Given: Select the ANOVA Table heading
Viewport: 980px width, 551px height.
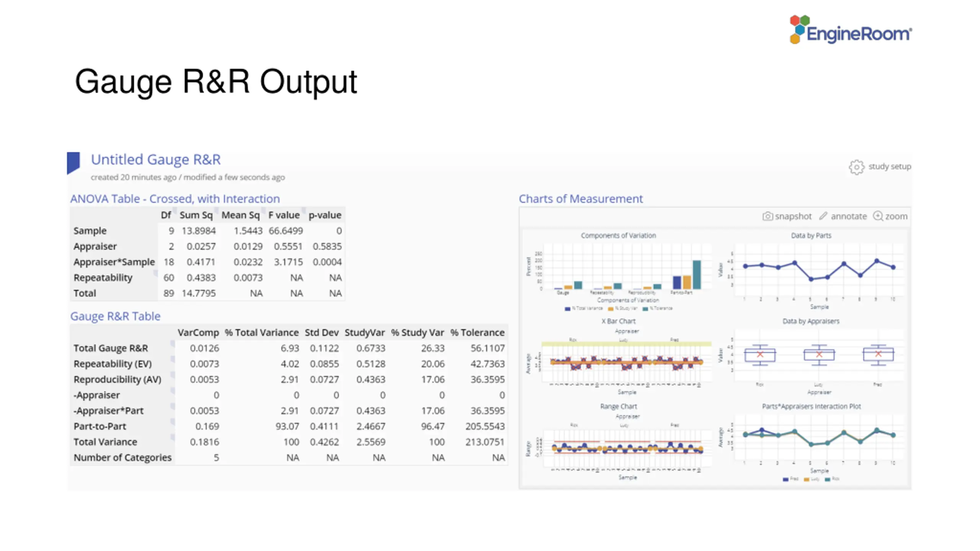Looking at the screenshot, I should (175, 199).
